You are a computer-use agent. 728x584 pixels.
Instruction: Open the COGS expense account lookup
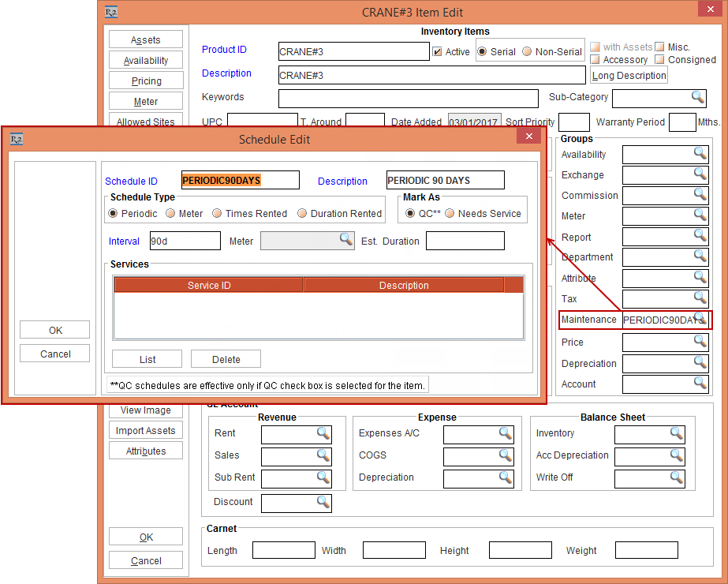(505, 455)
